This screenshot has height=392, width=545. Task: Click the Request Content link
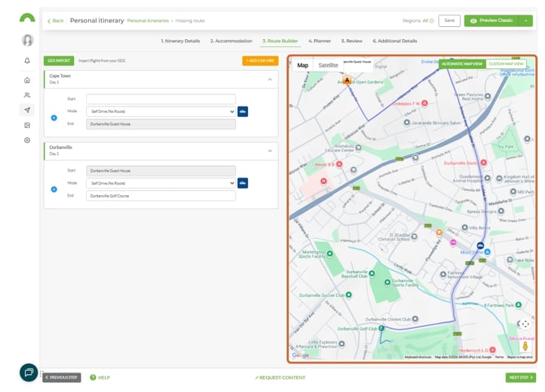pos(280,377)
